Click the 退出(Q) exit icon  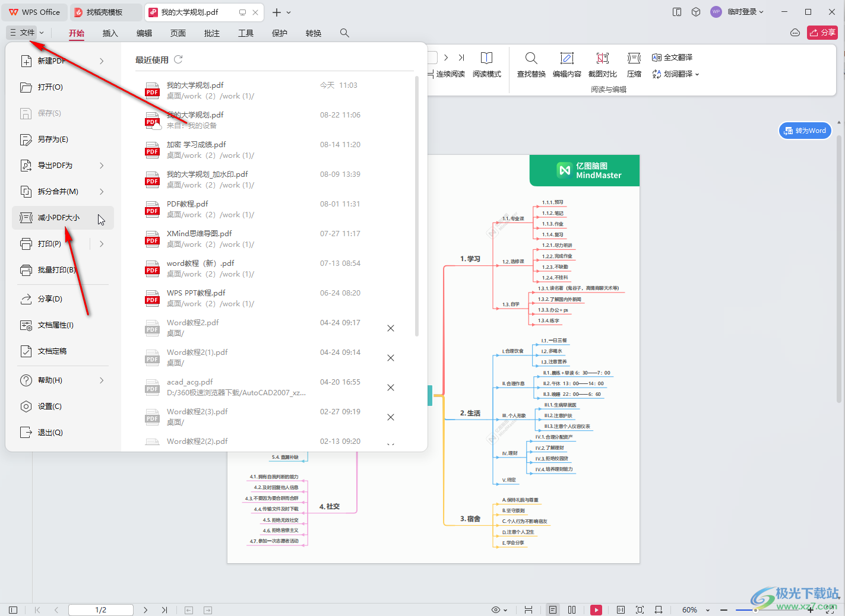coord(26,432)
